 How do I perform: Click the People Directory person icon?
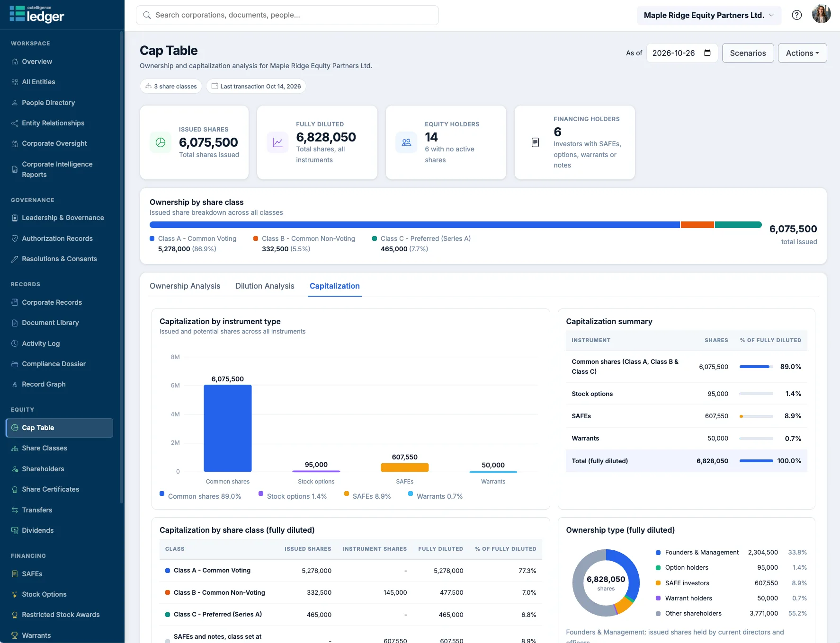pos(15,103)
